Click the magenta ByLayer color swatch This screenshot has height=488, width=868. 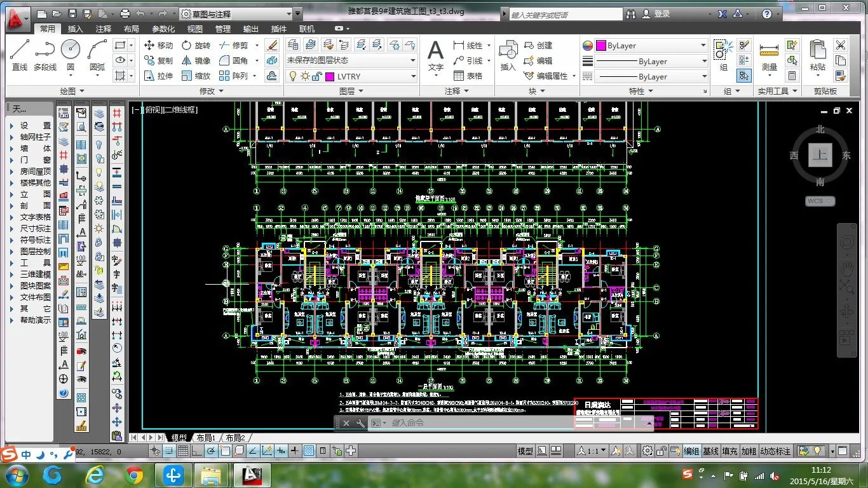[600, 46]
